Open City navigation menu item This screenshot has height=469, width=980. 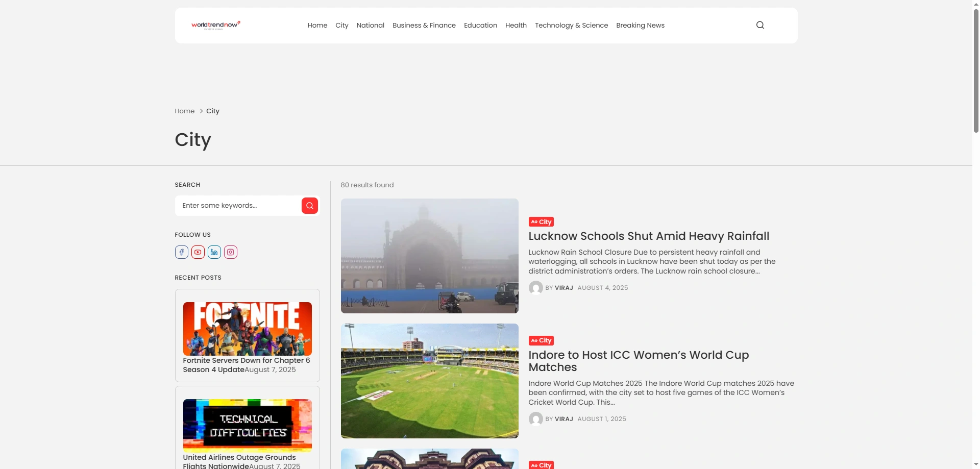point(342,26)
